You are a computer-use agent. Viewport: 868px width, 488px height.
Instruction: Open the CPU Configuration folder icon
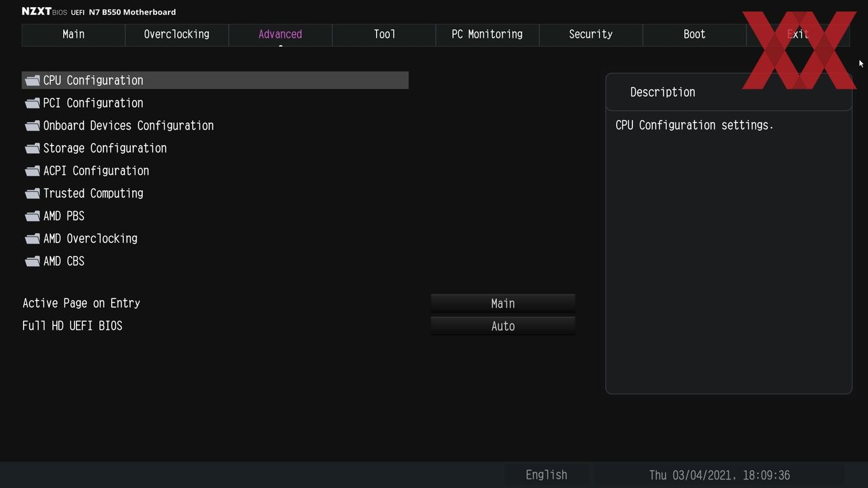pos(33,80)
